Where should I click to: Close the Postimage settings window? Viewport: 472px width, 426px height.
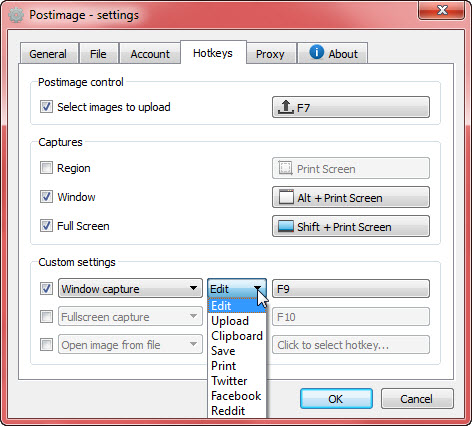441,10
